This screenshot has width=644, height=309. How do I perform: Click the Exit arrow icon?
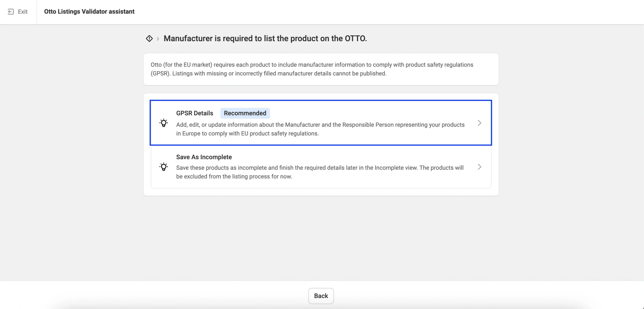tap(11, 12)
